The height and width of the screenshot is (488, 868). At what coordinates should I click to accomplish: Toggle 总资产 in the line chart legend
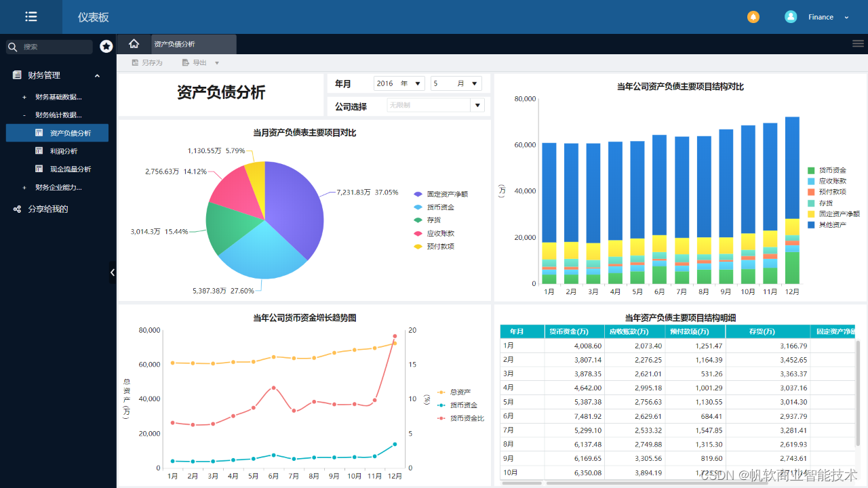coord(454,392)
